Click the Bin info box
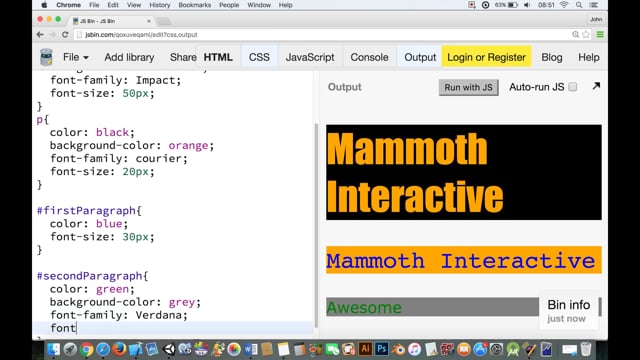This screenshot has width=640, height=360. point(569,311)
